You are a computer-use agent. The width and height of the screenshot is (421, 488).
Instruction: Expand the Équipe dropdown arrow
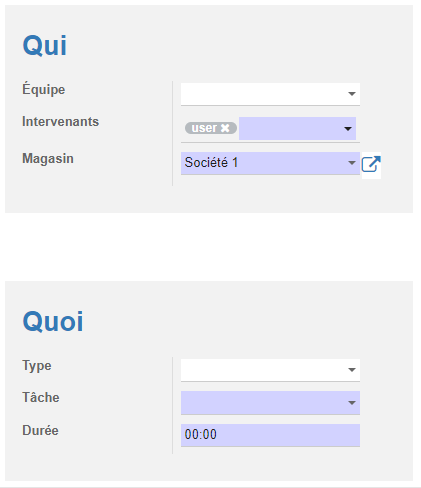coord(352,94)
